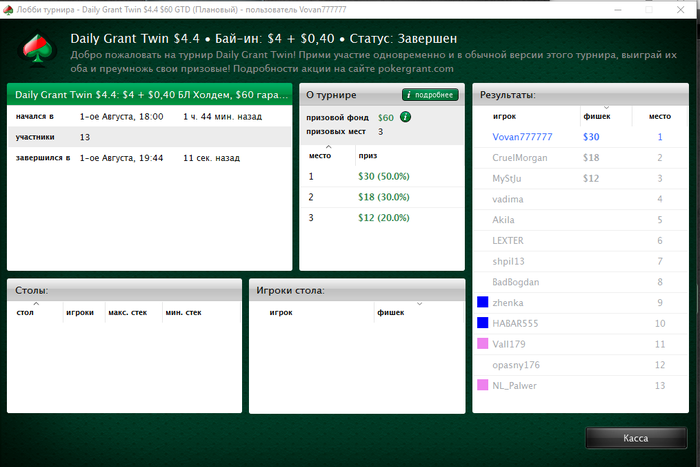This screenshot has height=467, width=700.
Task: Click Vovan777777's $30 winnings
Action: (x=591, y=137)
